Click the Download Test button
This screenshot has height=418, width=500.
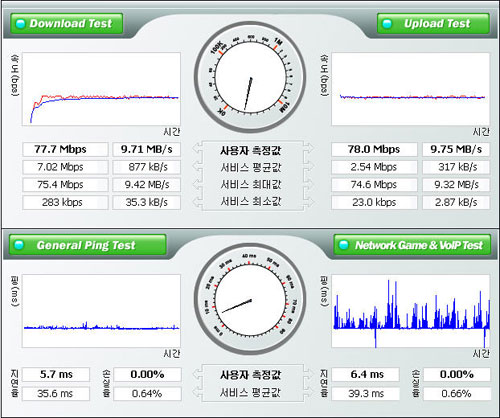[x=67, y=23]
